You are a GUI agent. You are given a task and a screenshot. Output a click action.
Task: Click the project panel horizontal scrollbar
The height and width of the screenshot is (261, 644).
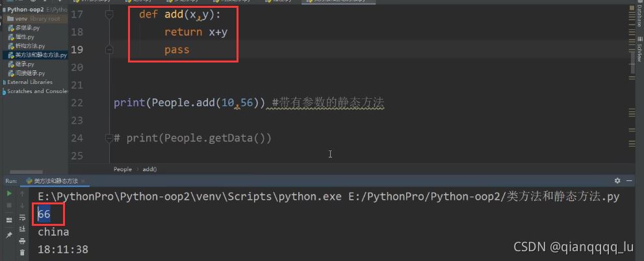26,172
